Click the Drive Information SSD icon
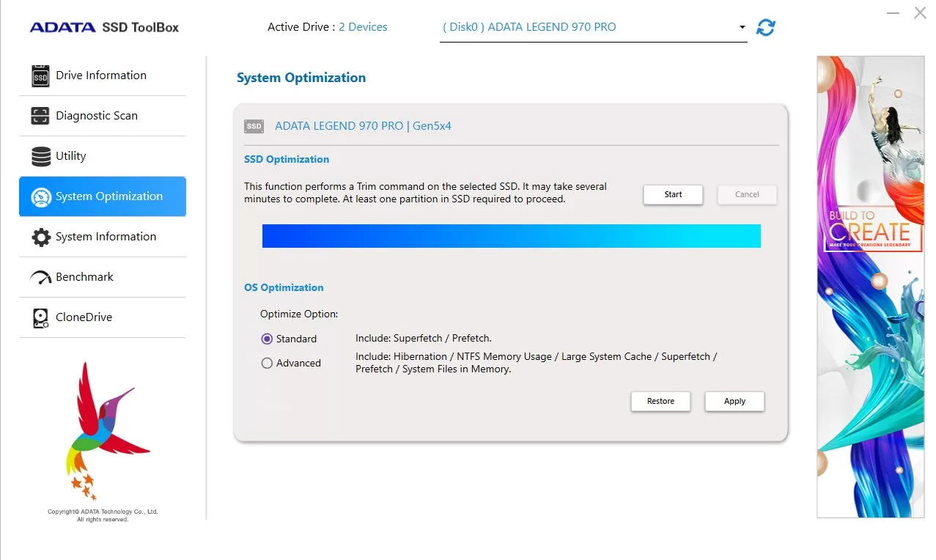Screen dimensions: 936x560 40,75
